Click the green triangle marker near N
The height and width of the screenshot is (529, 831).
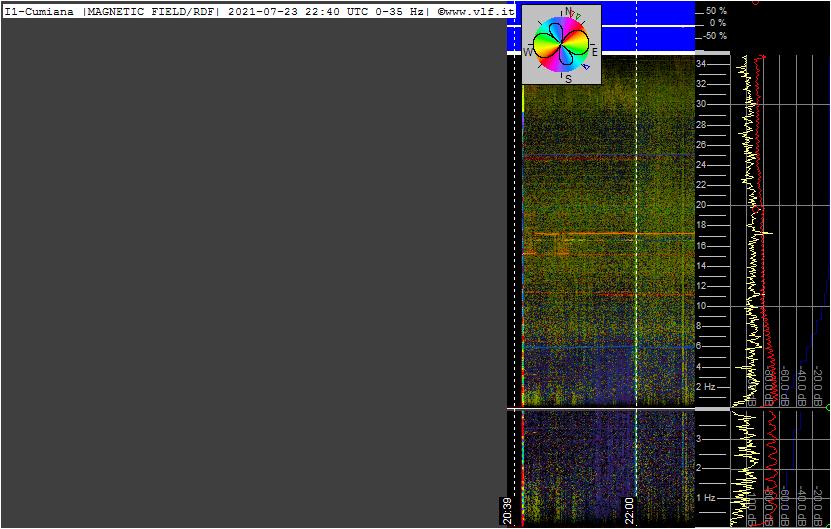[578, 16]
